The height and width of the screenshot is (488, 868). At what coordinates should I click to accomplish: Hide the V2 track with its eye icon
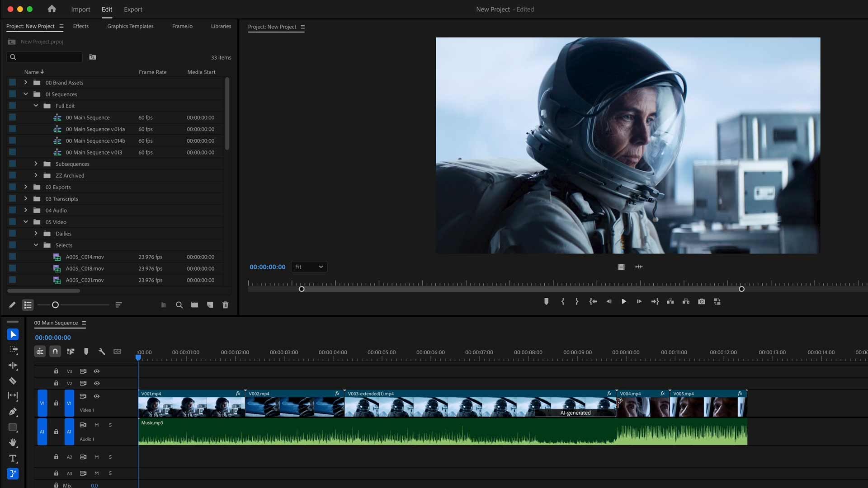pyautogui.click(x=97, y=383)
